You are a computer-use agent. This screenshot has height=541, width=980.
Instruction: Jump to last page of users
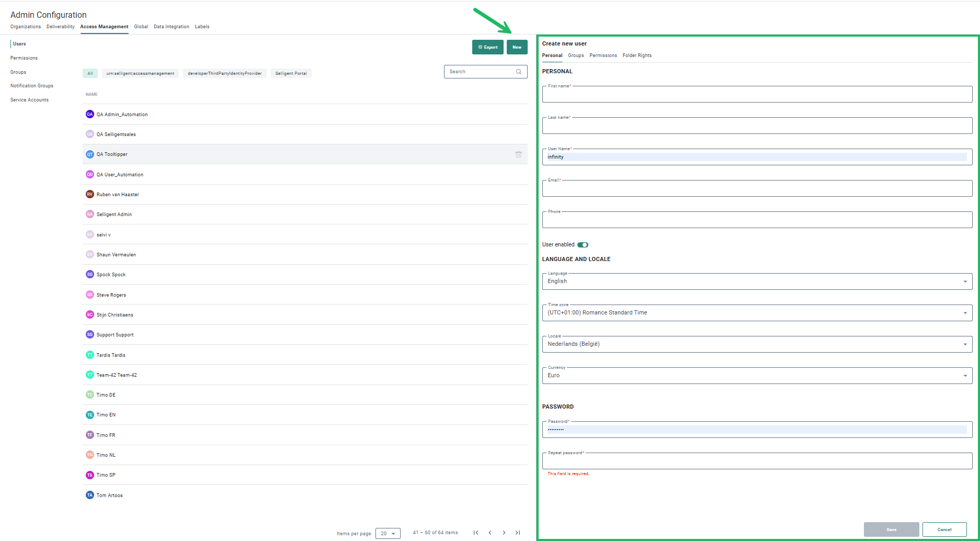(518, 533)
